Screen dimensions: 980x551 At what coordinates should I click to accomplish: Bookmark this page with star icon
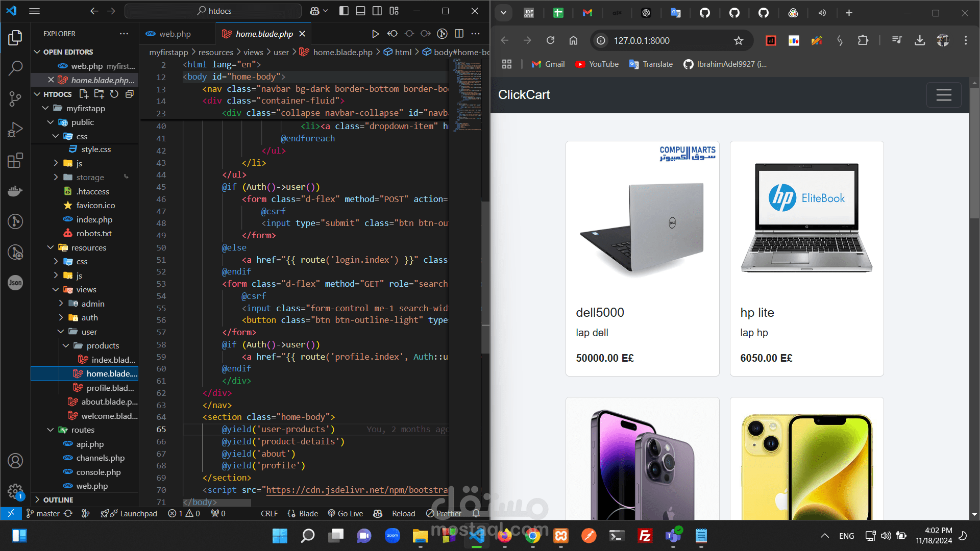(x=738, y=41)
